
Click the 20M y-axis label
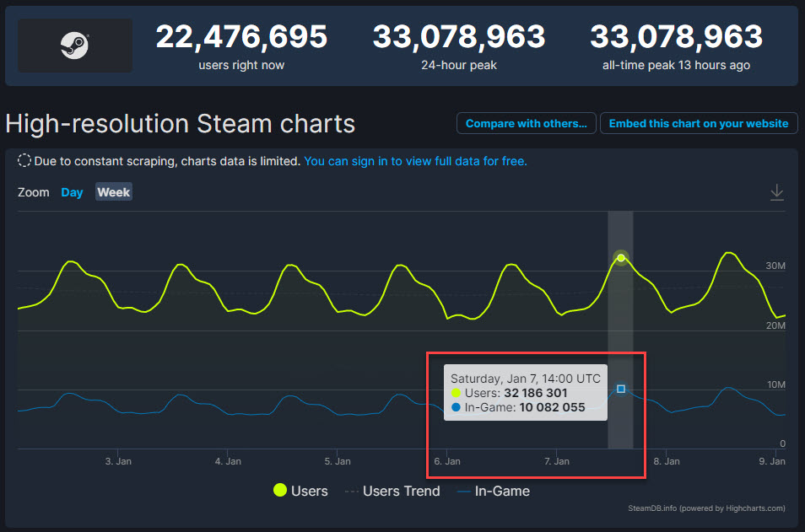(775, 325)
